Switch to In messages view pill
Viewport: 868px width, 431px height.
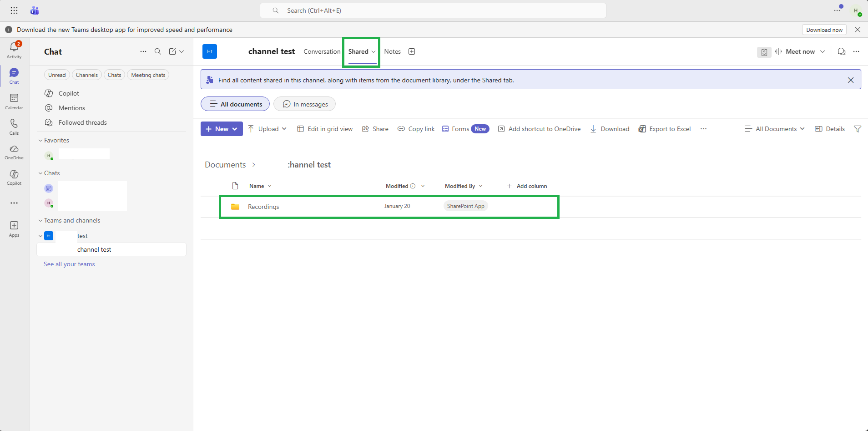[x=304, y=104]
